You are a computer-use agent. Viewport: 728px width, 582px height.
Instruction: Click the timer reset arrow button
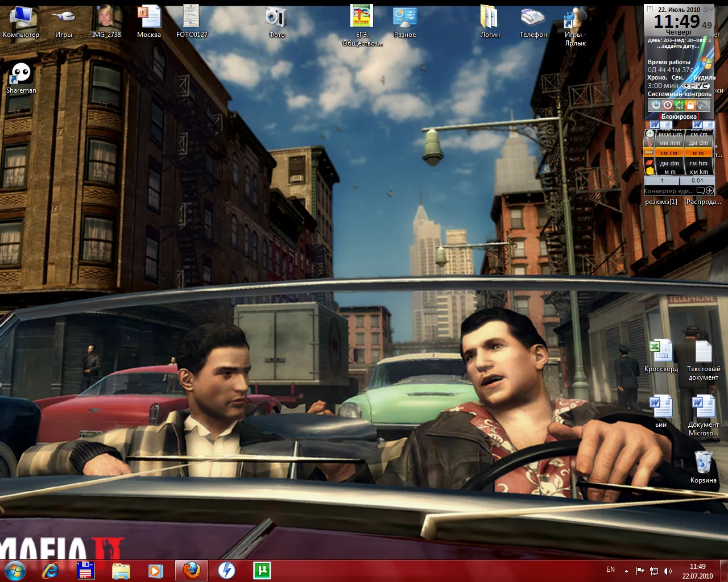pyautogui.click(x=706, y=86)
